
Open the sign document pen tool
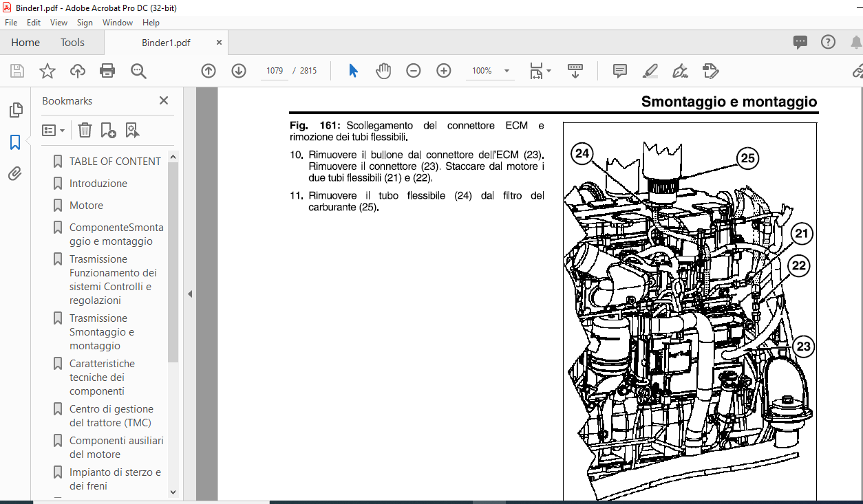tap(681, 71)
